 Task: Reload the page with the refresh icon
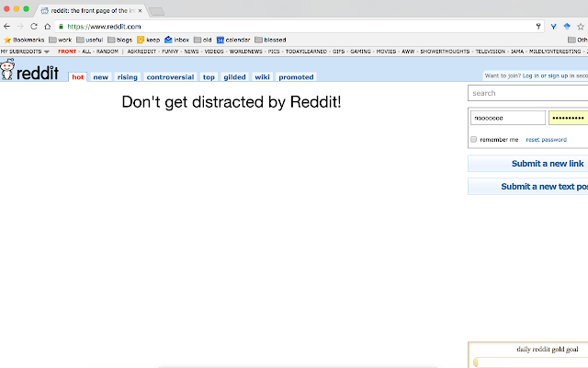tap(34, 27)
